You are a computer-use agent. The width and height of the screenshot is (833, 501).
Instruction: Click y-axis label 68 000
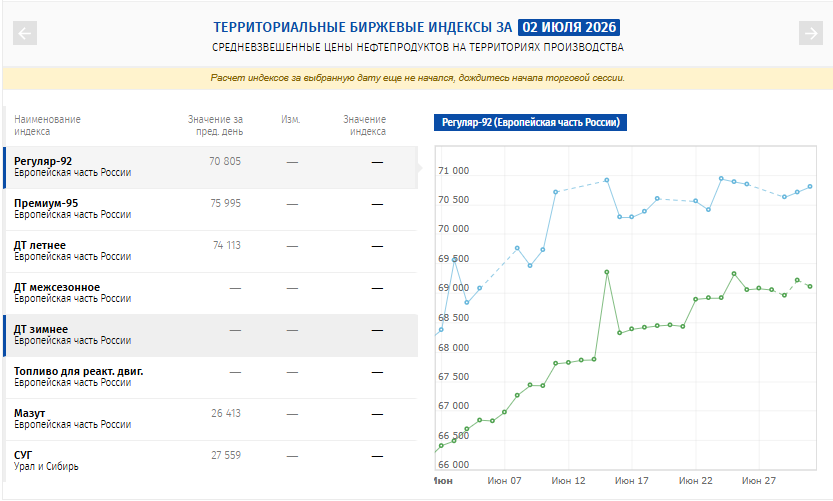(453, 348)
